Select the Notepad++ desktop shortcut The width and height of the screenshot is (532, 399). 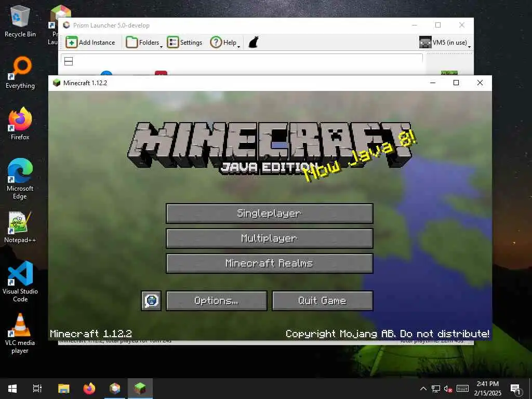point(20,227)
